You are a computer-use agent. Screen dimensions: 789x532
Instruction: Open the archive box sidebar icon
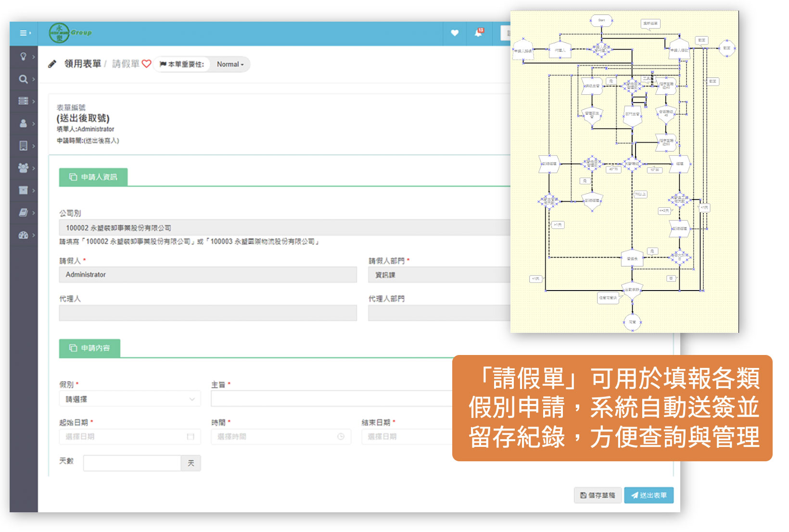point(23,190)
